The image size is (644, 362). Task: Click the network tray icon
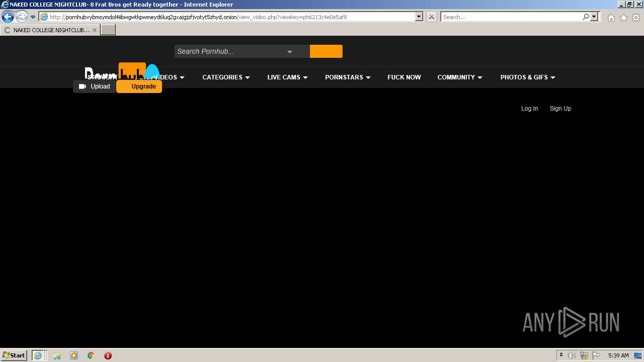point(584,355)
